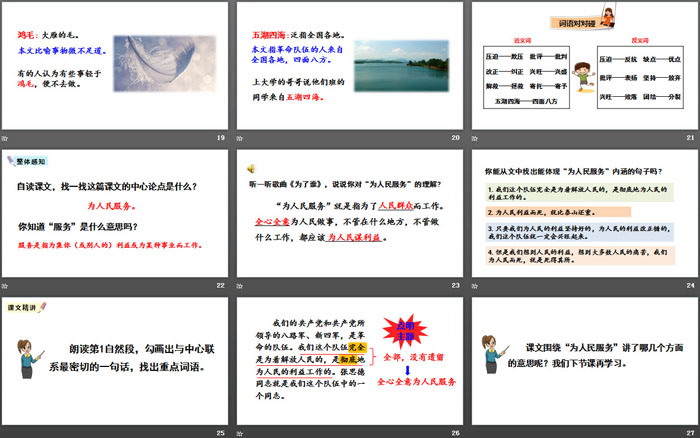Click the transition icon below slide 24

pyautogui.click(x=474, y=285)
